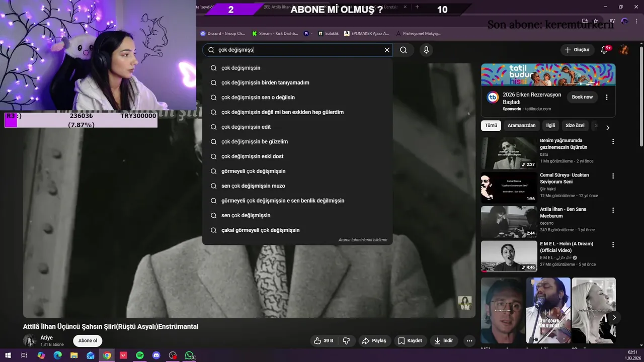Select suggestion 'görmeyeli çok değişmişsin'
The image size is (644, 362).
coord(297,171)
